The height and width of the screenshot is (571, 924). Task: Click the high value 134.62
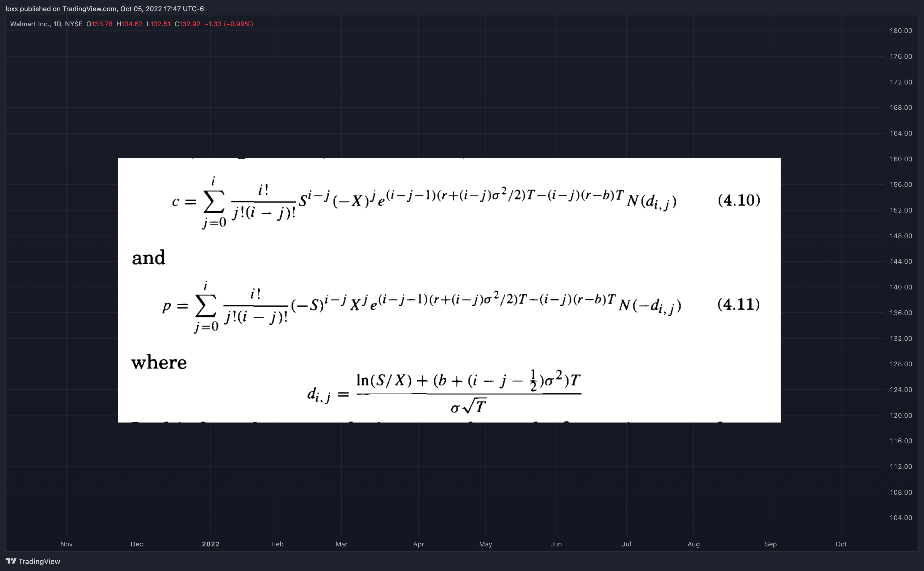pos(132,24)
